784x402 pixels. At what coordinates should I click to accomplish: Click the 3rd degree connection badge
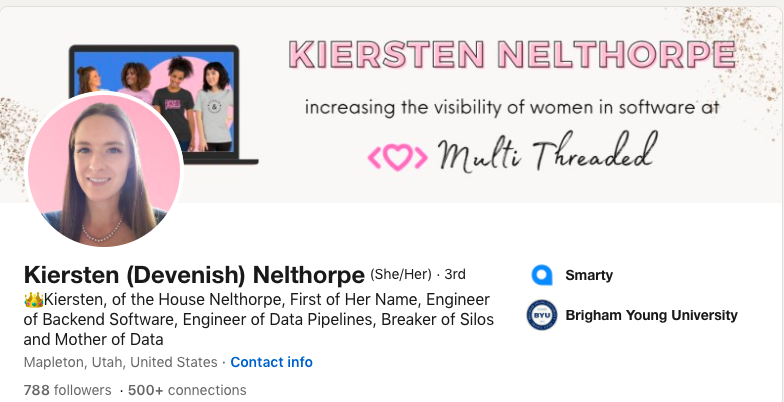click(454, 274)
